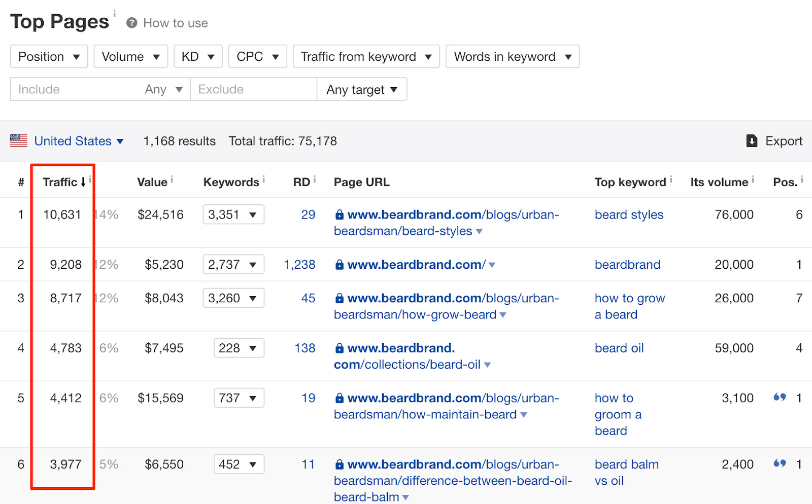Open the beard-styles page URL link
The image size is (812, 504).
447,223
